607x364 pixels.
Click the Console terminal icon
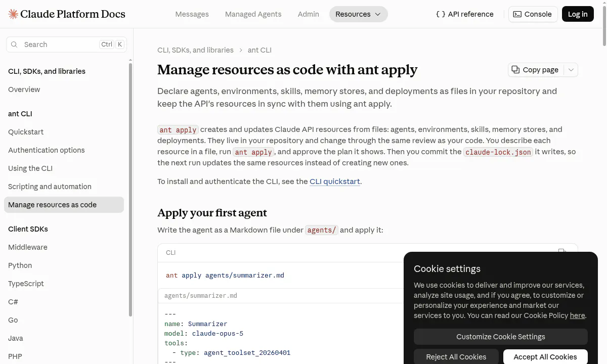click(517, 14)
